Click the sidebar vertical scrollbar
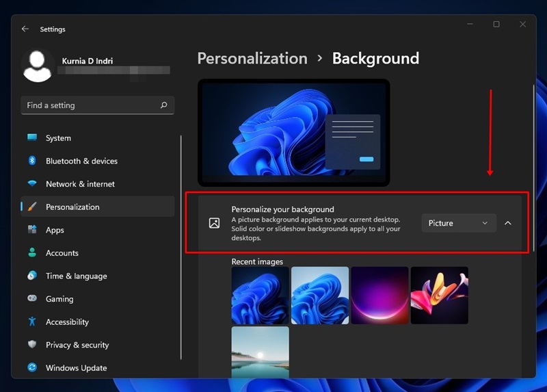The width and height of the screenshot is (547, 392). (x=181, y=247)
